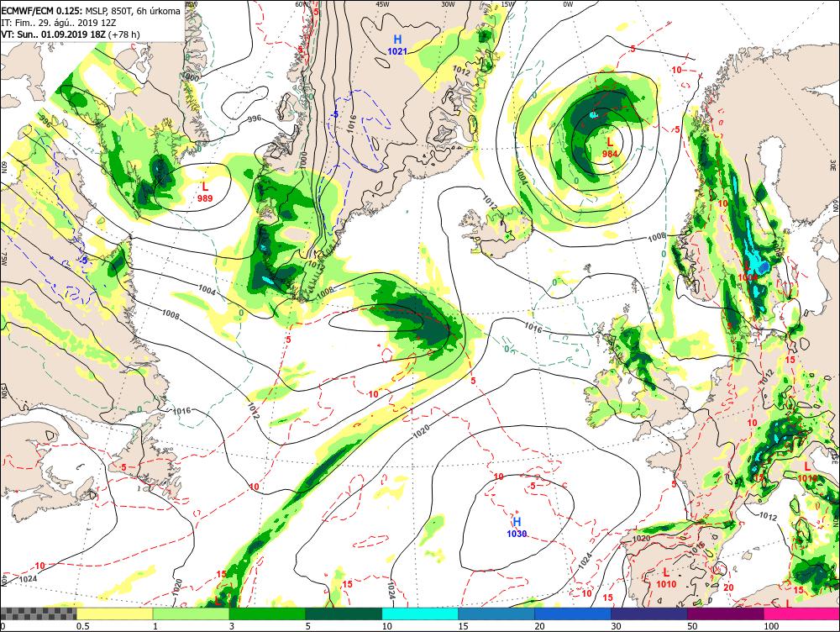This screenshot has width=840, height=632.
Task: Click the cyan 10–15 legend swatch
Action: pyautogui.click(x=420, y=614)
